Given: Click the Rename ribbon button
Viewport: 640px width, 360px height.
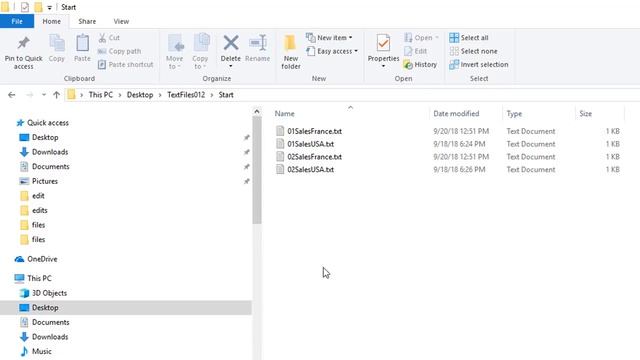Looking at the screenshot, I should click(x=258, y=48).
